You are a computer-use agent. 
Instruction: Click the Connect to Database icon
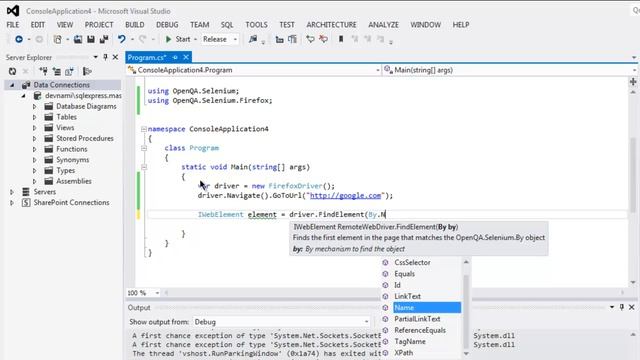click(43, 71)
